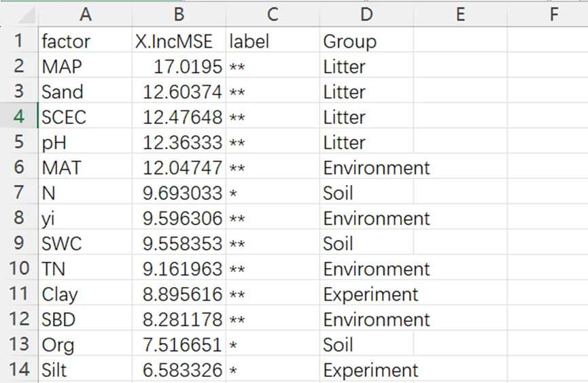Click the Group cell for factor 'Org'
Screen dimensions: 588x383
[366, 345]
